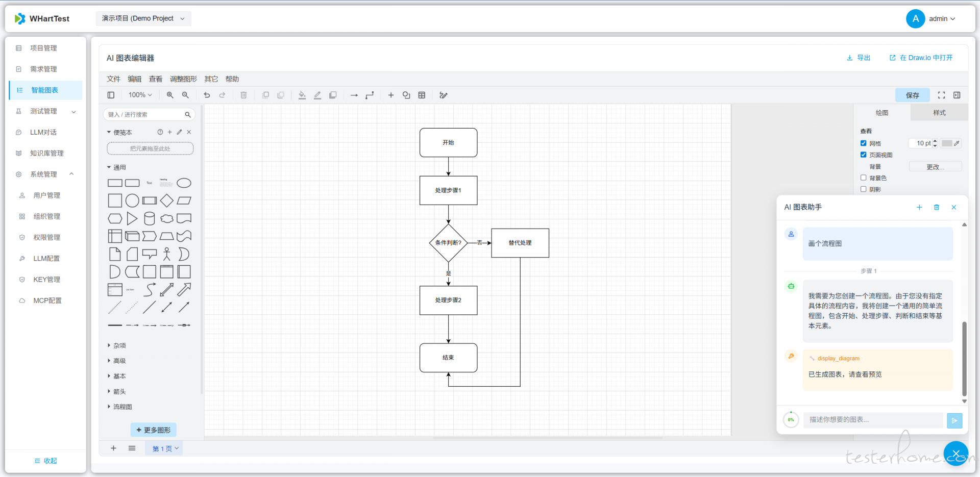Click the 在 Draw.io 中打开 link

tap(921, 58)
